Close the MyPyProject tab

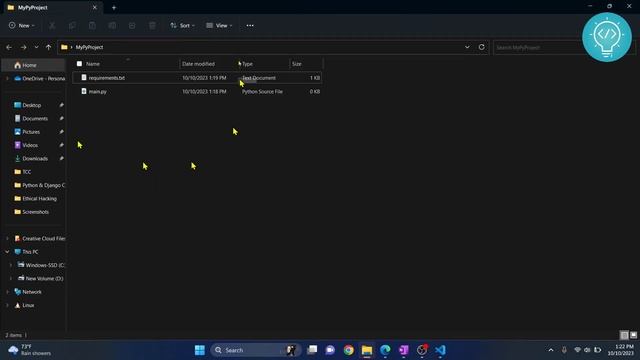(x=95, y=7)
